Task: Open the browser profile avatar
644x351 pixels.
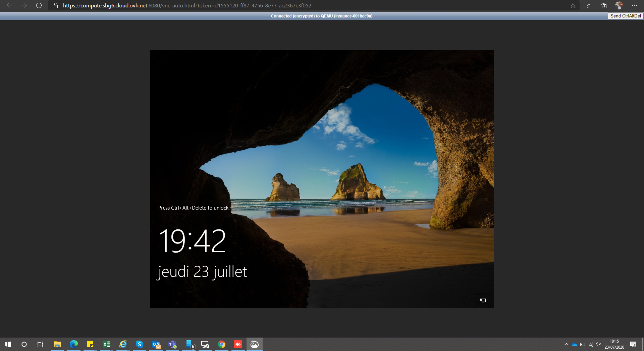Action: tap(619, 5)
